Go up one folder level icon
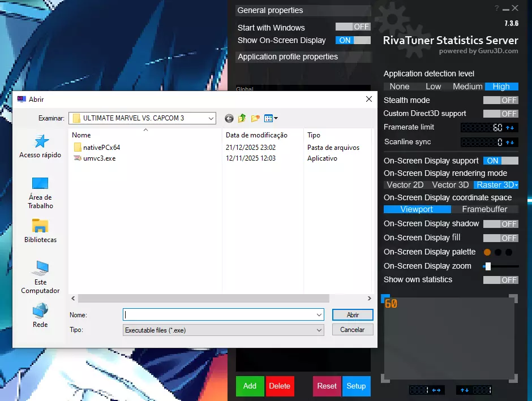 pyautogui.click(x=242, y=118)
